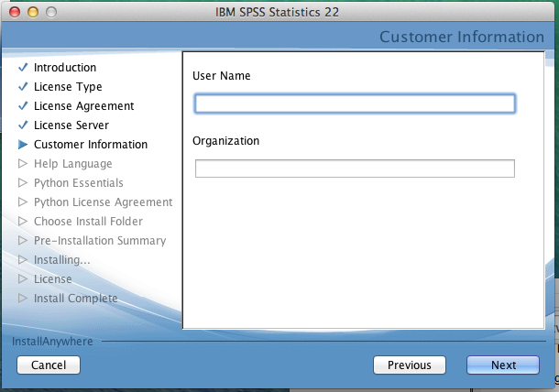
Task: Select the Python Essentials step
Action: [79, 183]
